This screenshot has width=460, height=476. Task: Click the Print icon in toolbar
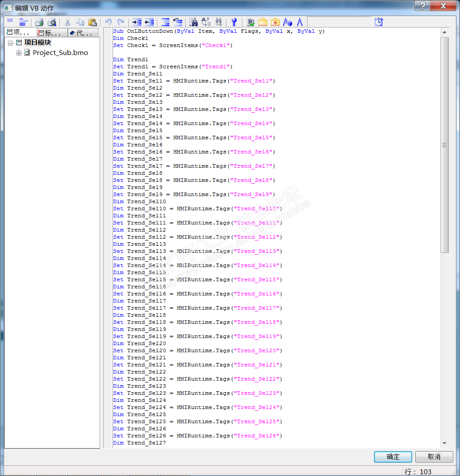tap(39, 22)
